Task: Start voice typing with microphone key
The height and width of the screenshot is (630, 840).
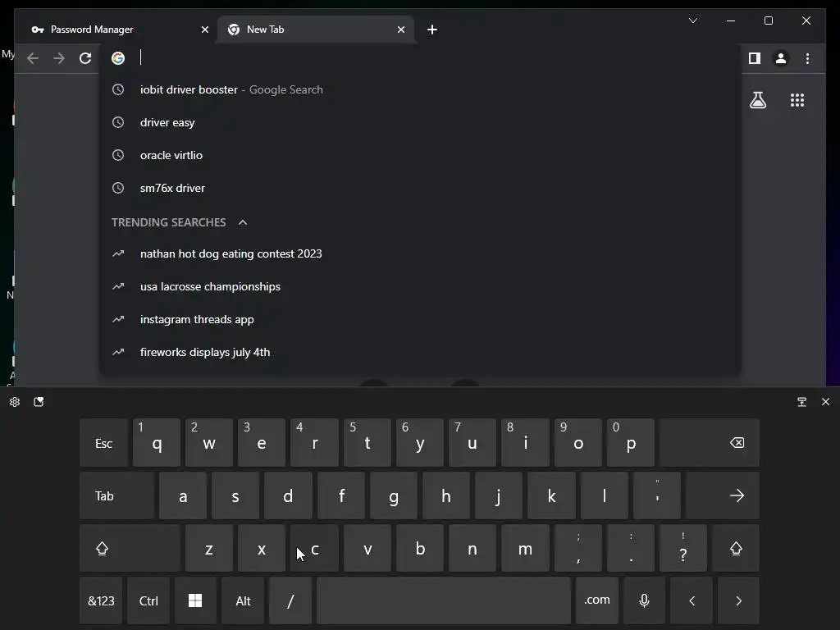Action: tap(644, 600)
